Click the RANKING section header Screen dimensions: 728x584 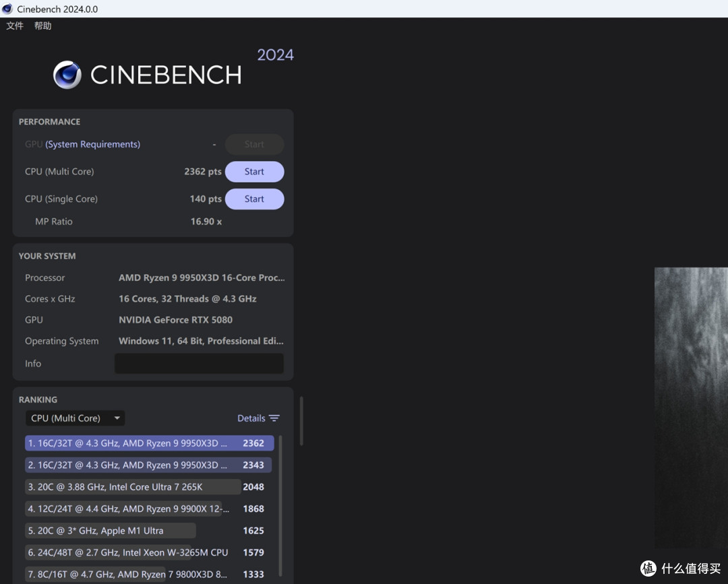[x=38, y=400]
